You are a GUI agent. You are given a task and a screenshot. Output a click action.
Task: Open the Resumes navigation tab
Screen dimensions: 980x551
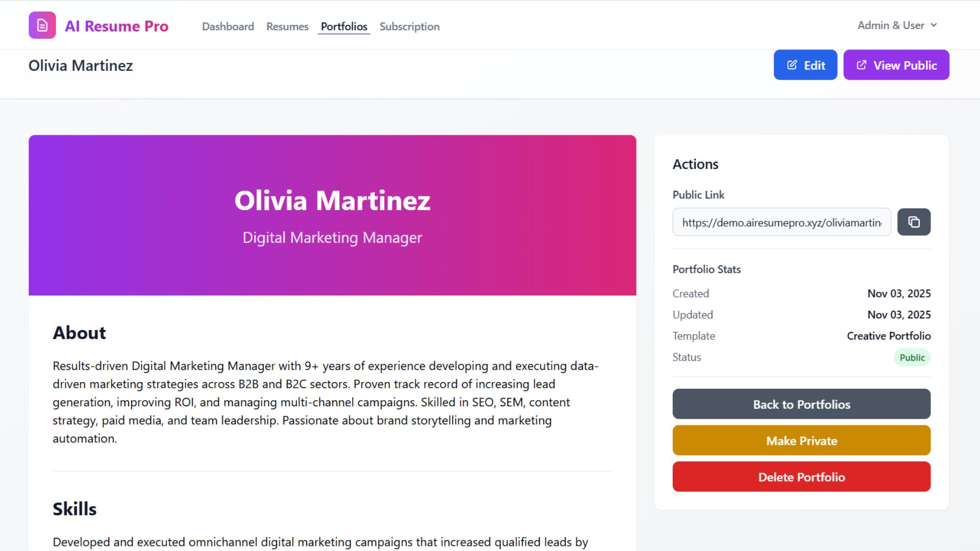pos(287,27)
